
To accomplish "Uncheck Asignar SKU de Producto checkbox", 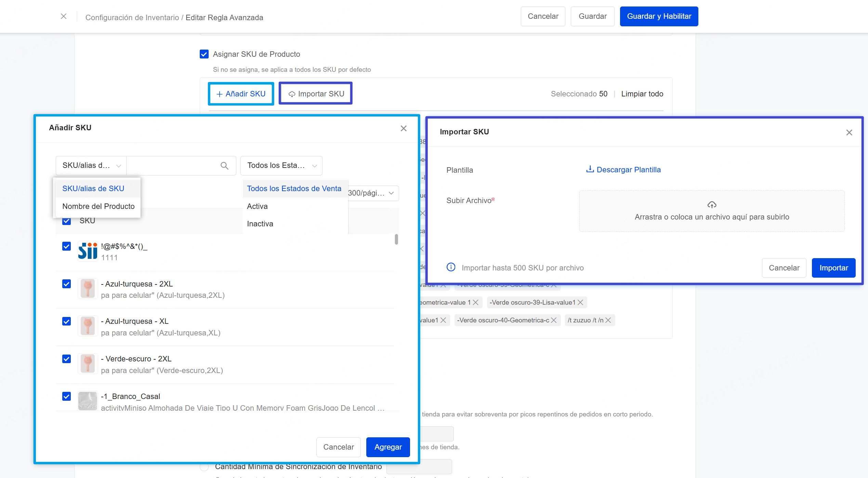I will point(204,54).
